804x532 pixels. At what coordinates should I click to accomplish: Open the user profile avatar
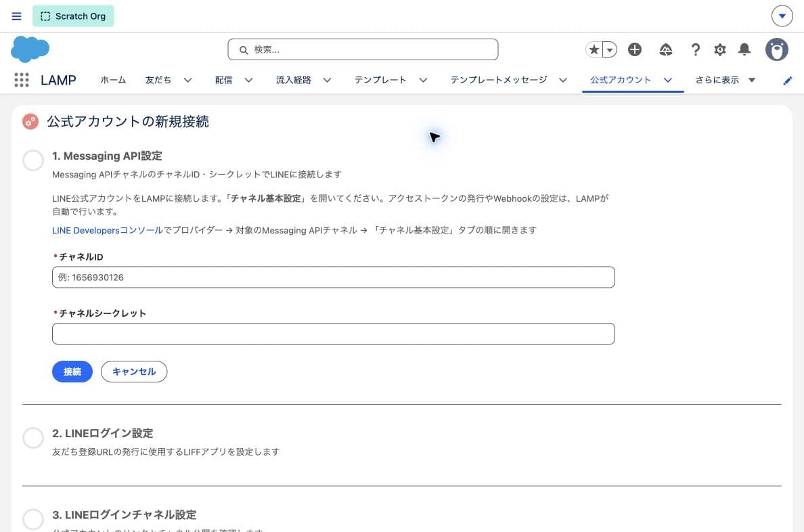(777, 50)
